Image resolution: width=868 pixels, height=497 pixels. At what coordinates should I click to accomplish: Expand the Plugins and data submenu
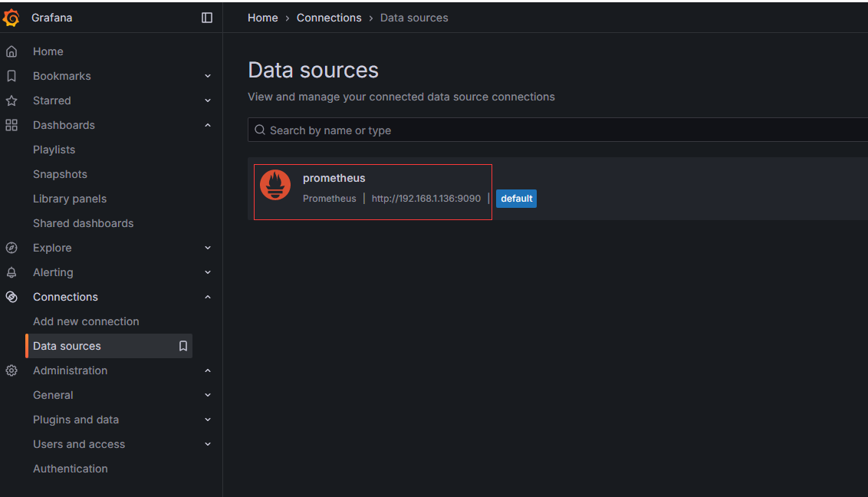208,420
